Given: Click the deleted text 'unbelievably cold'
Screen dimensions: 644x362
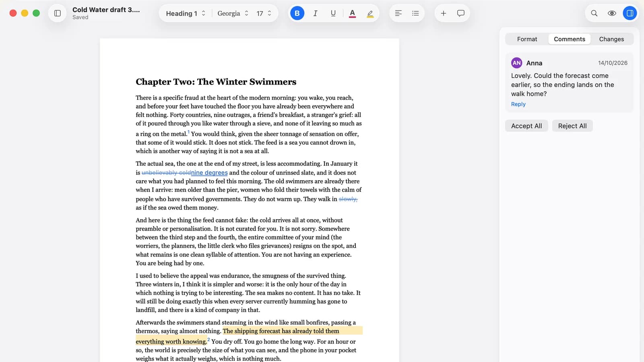Looking at the screenshot, I should 166,173.
